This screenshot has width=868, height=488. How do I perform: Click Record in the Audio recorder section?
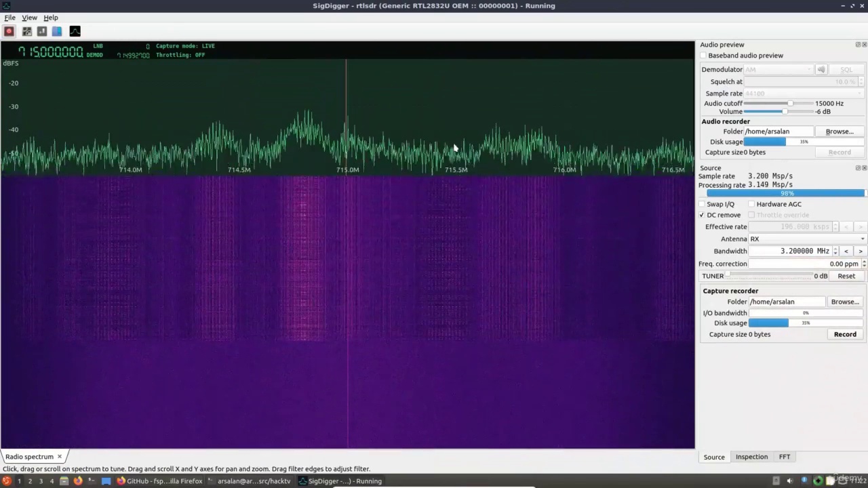point(840,152)
